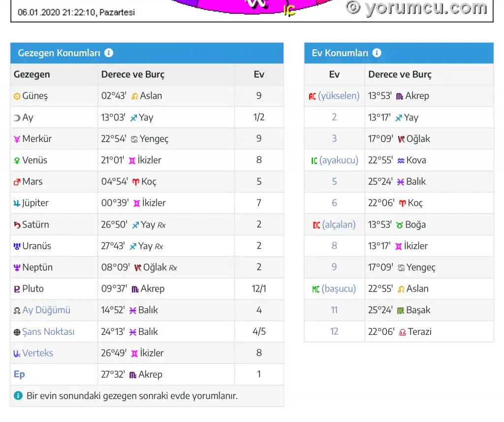Open the Verteks link
Image resolution: width=504 pixels, height=422 pixels.
coord(37,353)
